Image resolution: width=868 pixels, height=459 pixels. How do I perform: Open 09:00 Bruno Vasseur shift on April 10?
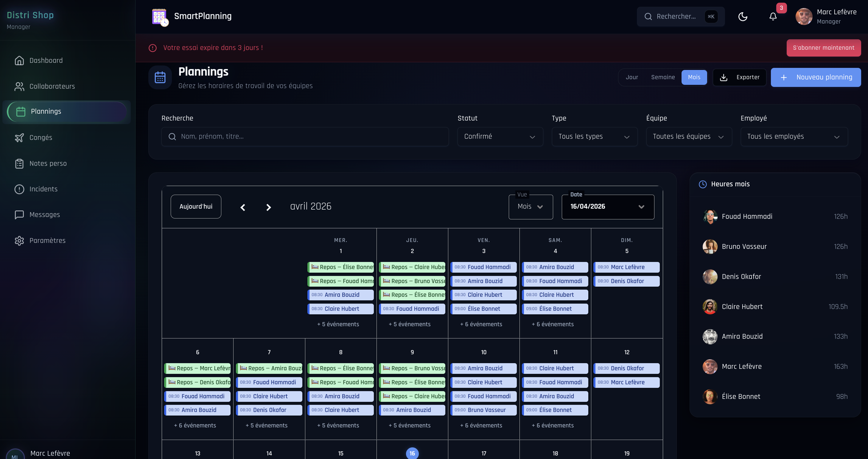pos(483,410)
